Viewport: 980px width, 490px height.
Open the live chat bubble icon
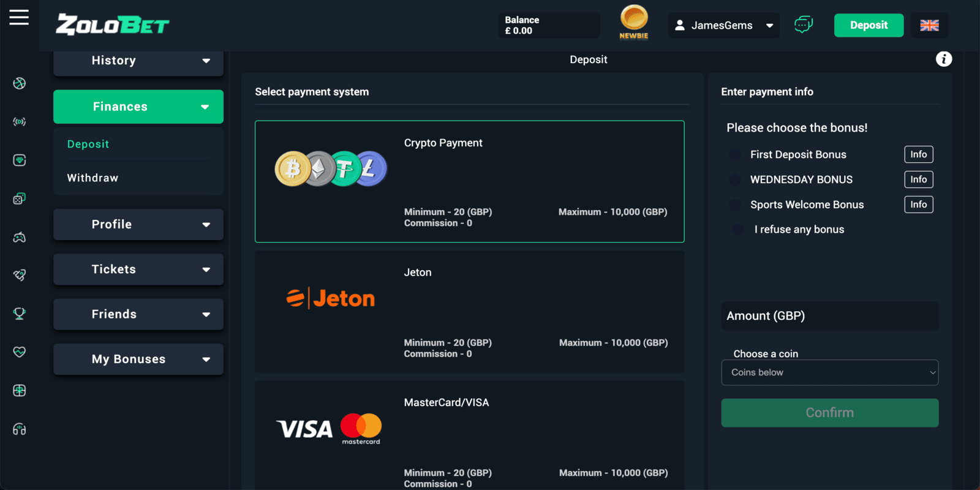[x=803, y=25]
